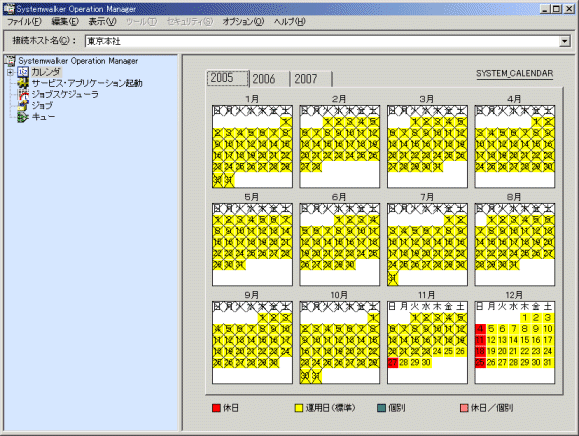Select November 24 cell
579x436 pixels.
437,351
